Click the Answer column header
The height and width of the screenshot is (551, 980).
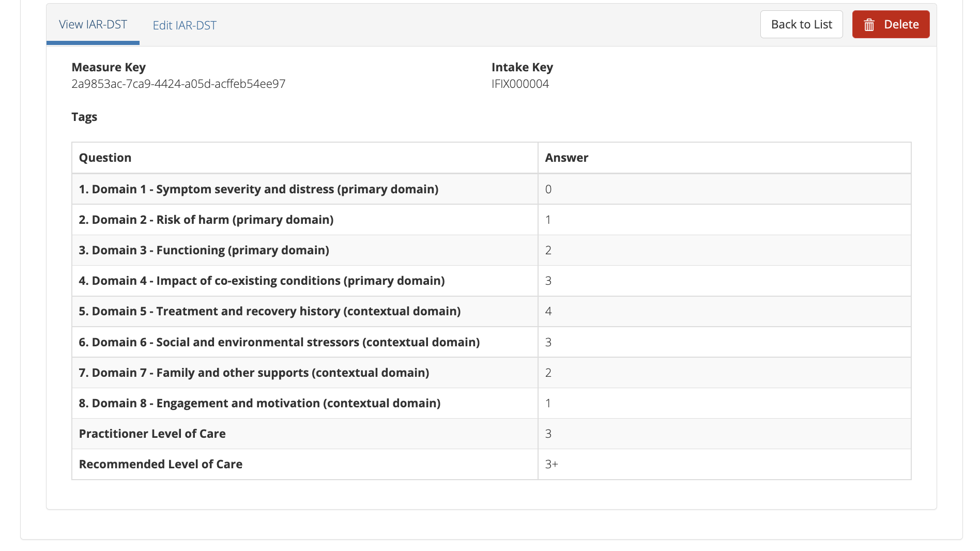tap(724, 158)
